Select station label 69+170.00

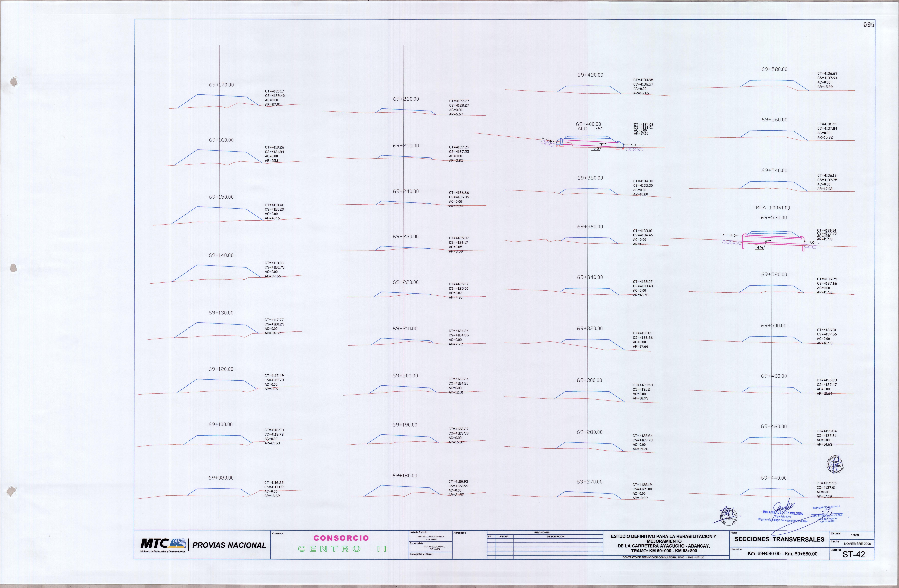221,85
